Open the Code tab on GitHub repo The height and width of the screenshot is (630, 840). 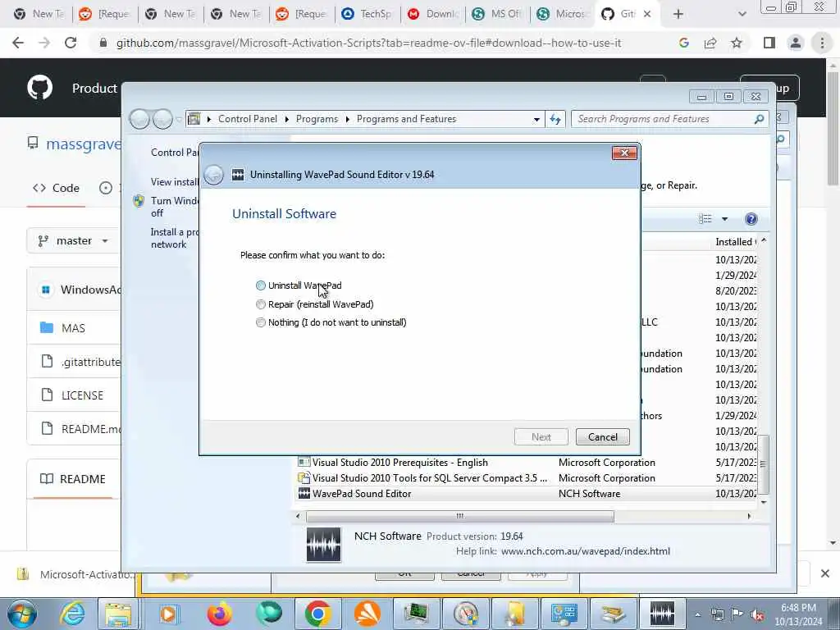click(x=56, y=188)
